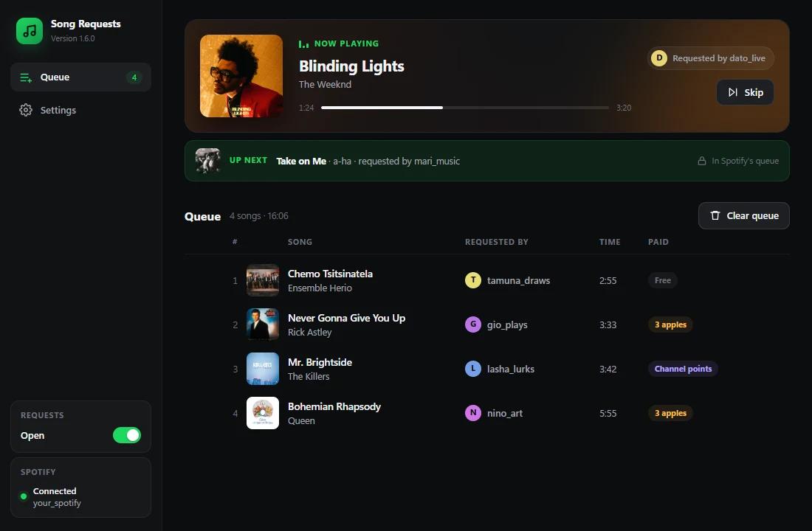Toggle the Requests Open switch

127,435
